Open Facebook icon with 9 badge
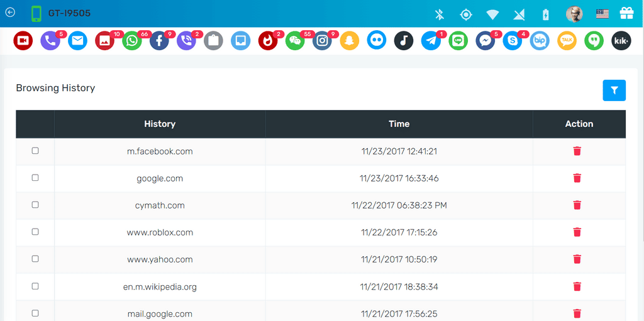Image resolution: width=644 pixels, height=321 pixels. [159, 41]
